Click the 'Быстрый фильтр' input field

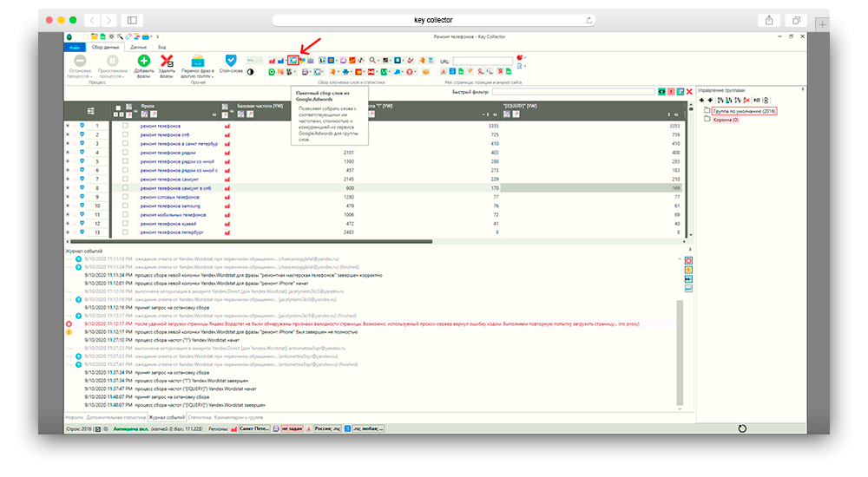click(x=574, y=92)
